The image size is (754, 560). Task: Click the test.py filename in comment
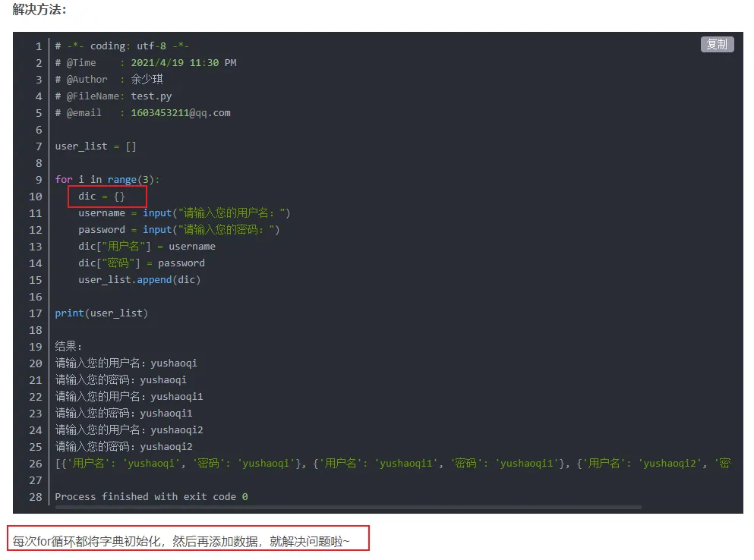click(151, 96)
